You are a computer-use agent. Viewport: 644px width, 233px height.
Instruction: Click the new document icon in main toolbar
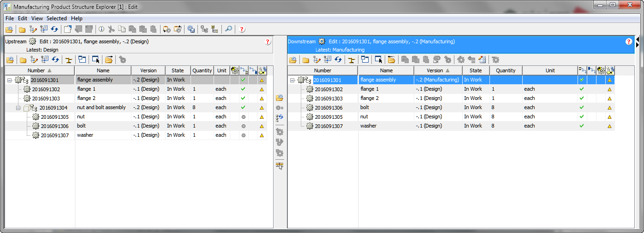point(68,29)
